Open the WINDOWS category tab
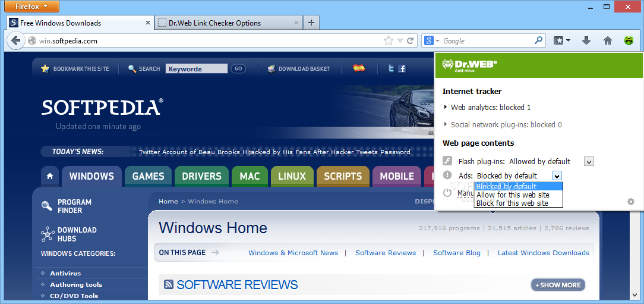Screen dimensions: 644x304 [x=91, y=177]
